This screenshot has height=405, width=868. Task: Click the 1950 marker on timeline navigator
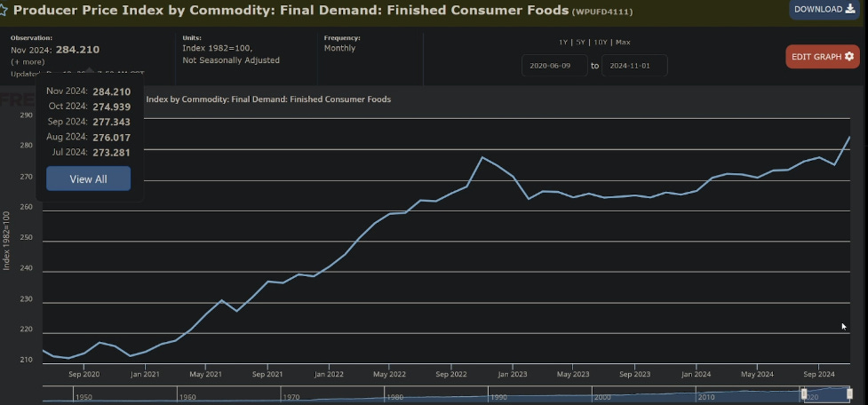pos(84,397)
